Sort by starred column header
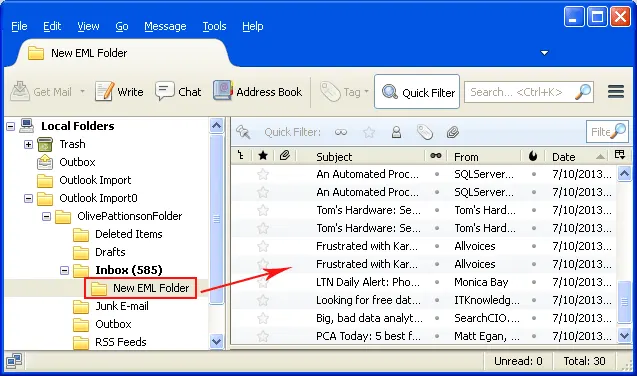 [x=263, y=156]
